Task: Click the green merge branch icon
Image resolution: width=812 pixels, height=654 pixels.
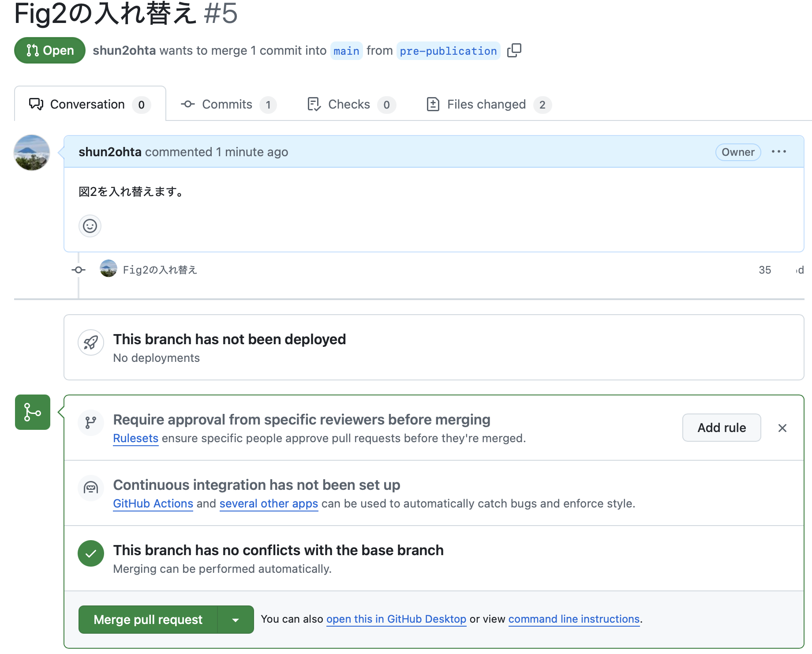Action: pyautogui.click(x=33, y=412)
